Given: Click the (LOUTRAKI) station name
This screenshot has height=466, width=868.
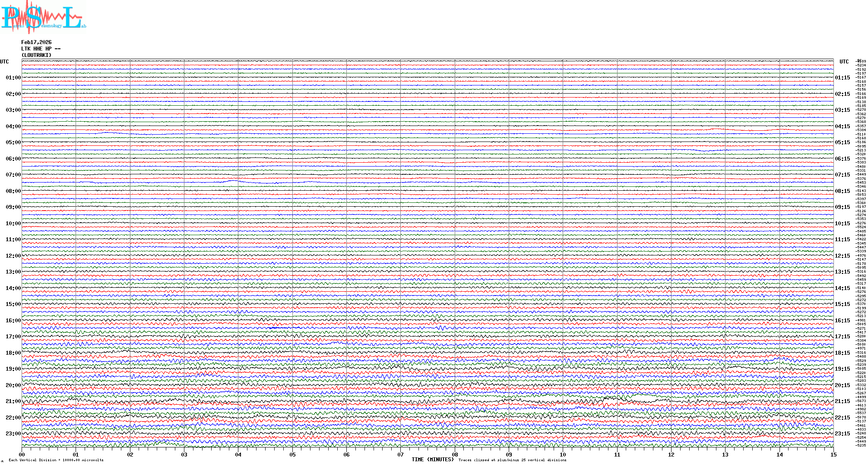Looking at the screenshot, I should click(x=36, y=55).
